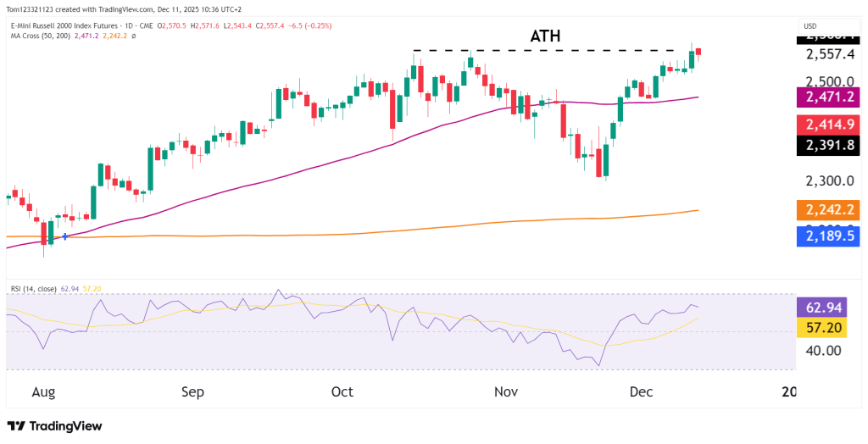The width and height of the screenshot is (868, 444).
Task: Click the latest red candlestick
Action: tap(698, 53)
